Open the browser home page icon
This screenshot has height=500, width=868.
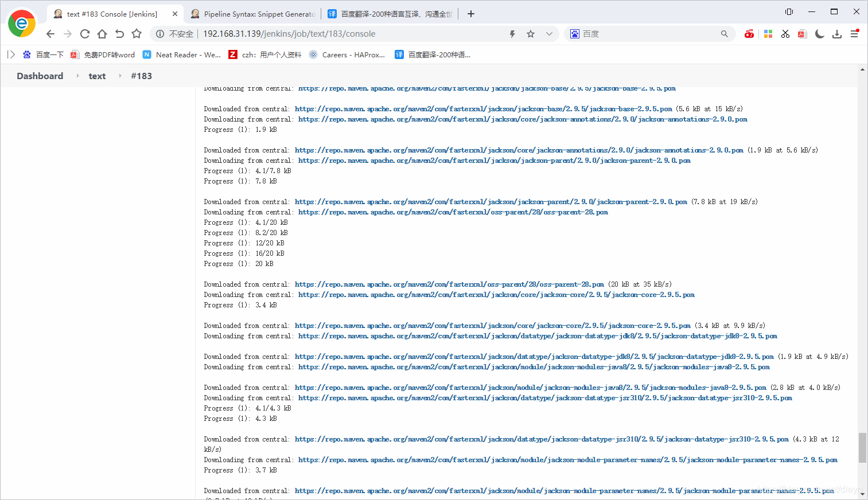(102, 34)
